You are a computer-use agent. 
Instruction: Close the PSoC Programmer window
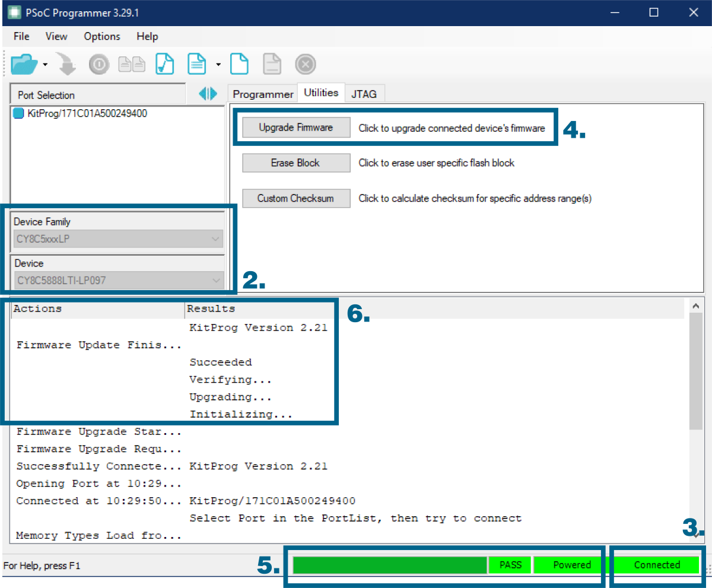coord(692,12)
